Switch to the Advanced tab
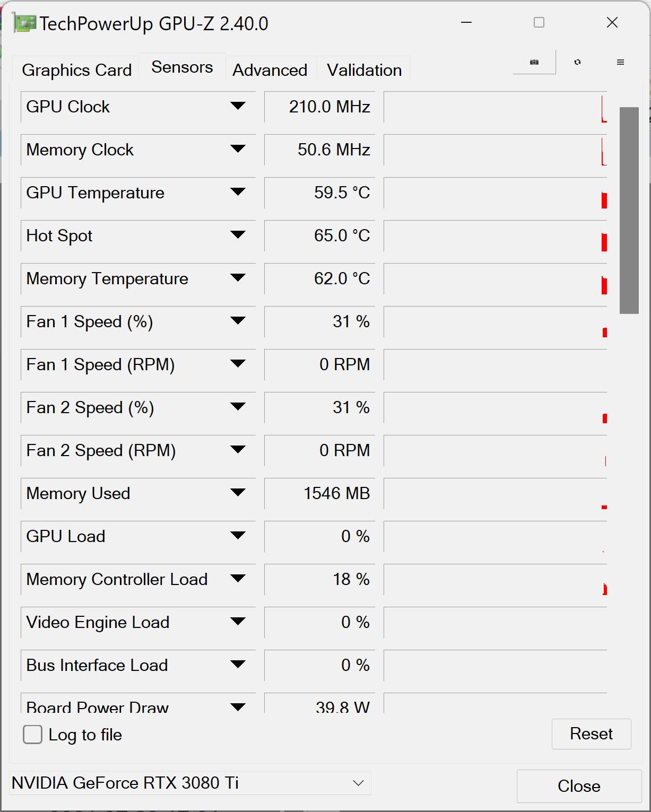This screenshot has width=651, height=812. point(270,70)
